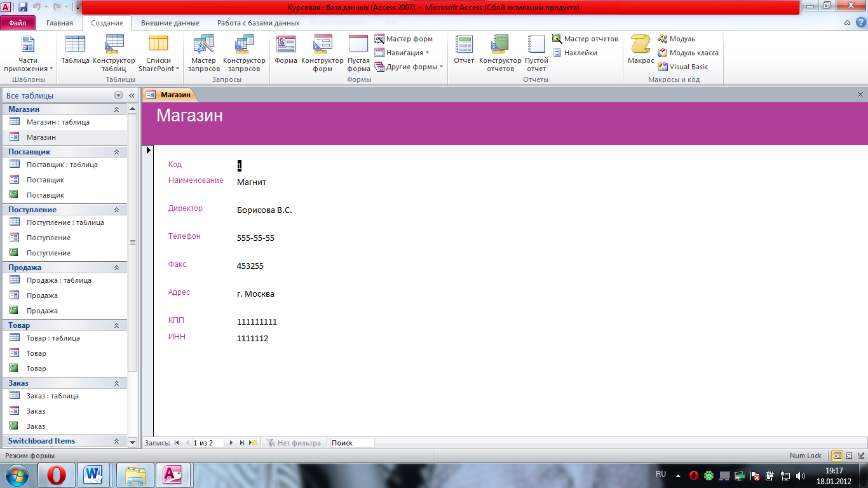Open Навигация forms dropdown

[402, 53]
